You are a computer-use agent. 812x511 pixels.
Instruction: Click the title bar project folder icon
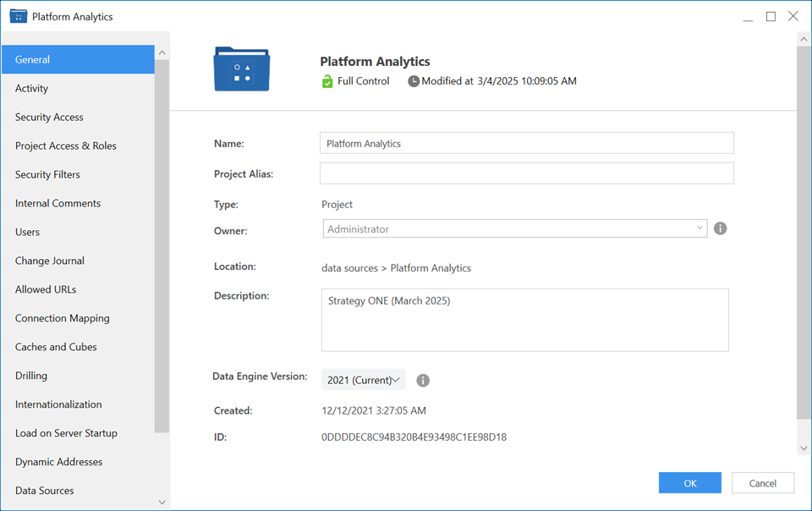coord(19,16)
